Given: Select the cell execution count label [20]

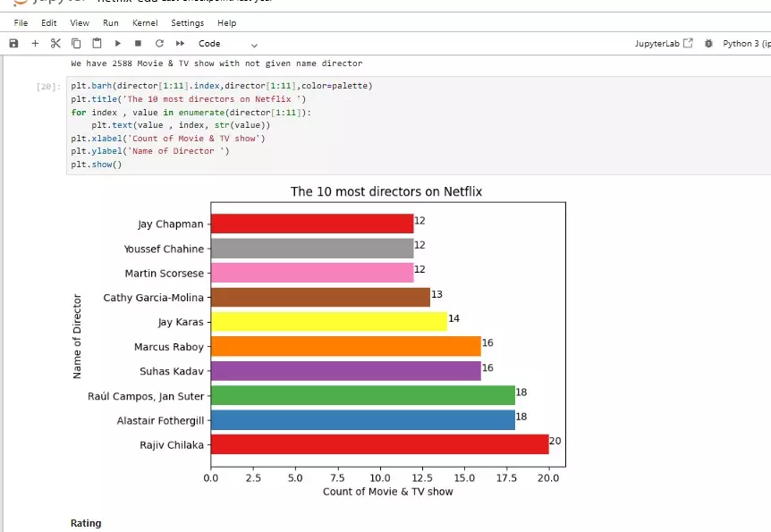Looking at the screenshot, I should point(48,86).
